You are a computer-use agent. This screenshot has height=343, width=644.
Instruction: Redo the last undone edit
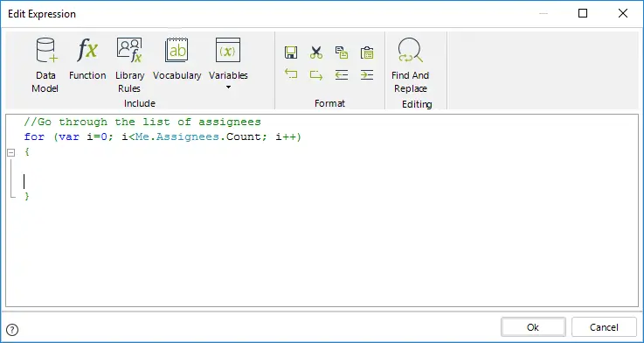coord(316,74)
